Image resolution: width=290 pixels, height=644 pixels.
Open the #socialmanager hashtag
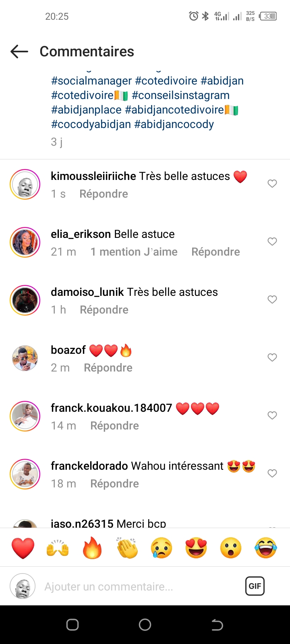point(91,80)
